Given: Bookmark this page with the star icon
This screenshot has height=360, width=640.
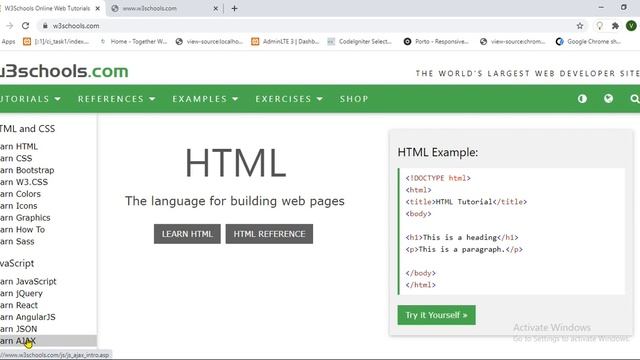Looking at the screenshot, I should 580,26.
